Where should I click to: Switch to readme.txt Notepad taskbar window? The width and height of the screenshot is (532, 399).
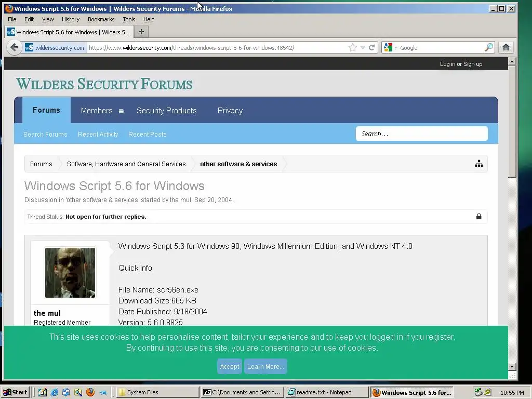click(x=327, y=392)
